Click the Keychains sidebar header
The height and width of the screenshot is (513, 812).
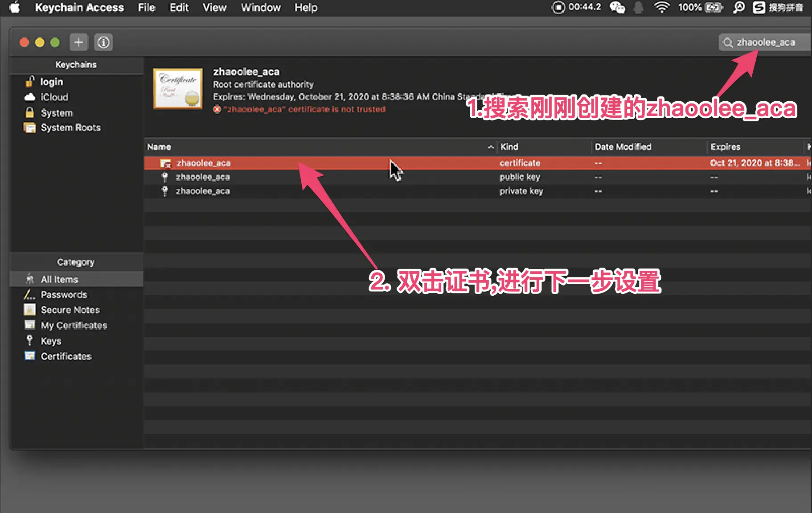coord(76,65)
